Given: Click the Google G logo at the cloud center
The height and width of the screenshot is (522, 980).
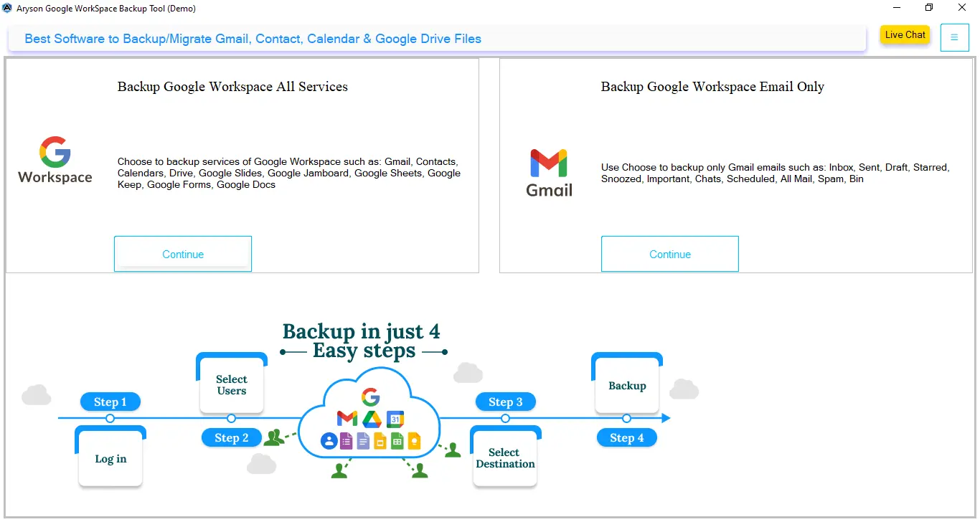Looking at the screenshot, I should point(370,396).
